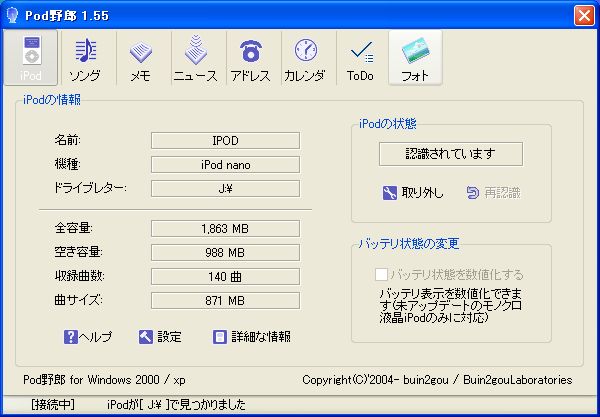600x417 pixels.
Task: Open the カレンダ (calendar) section
Action: (305, 58)
